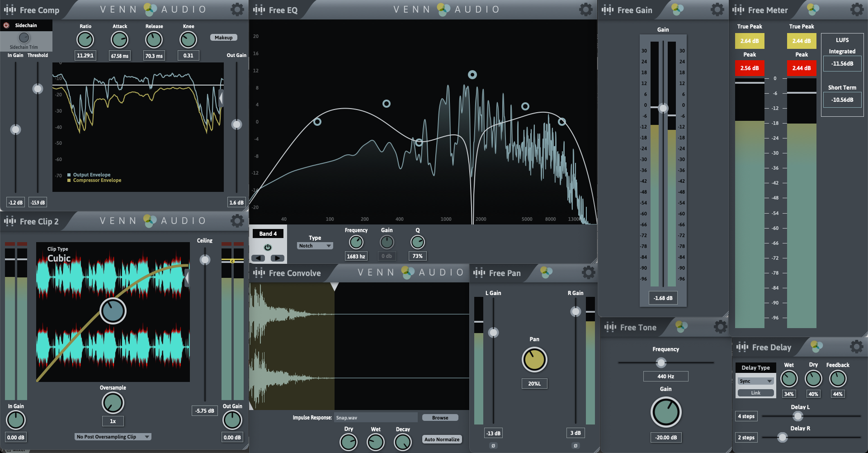Open the Free Comp settings gear
The width and height of the screenshot is (868, 453).
[237, 9]
